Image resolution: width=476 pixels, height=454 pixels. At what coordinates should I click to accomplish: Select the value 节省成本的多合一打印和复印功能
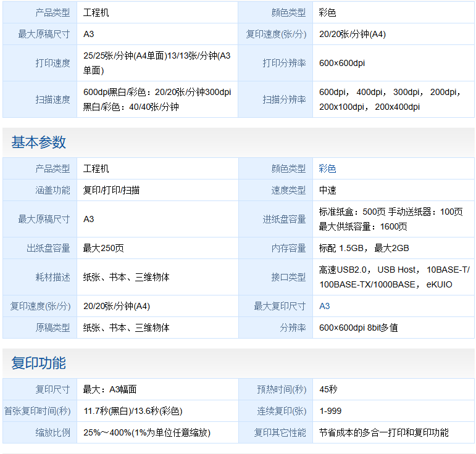(384, 433)
